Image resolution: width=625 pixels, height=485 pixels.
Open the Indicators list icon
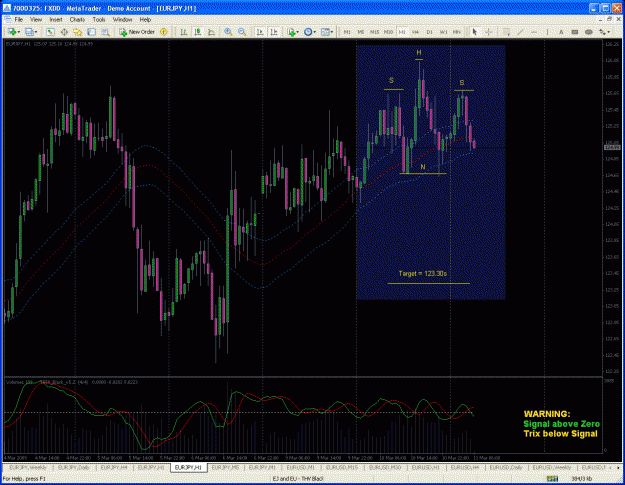pos(291,32)
